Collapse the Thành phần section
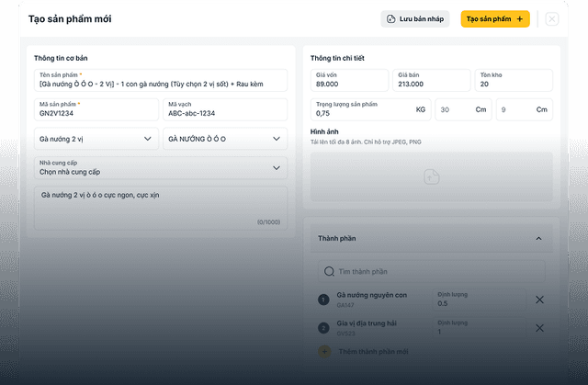The height and width of the screenshot is (385, 588). [x=538, y=238]
